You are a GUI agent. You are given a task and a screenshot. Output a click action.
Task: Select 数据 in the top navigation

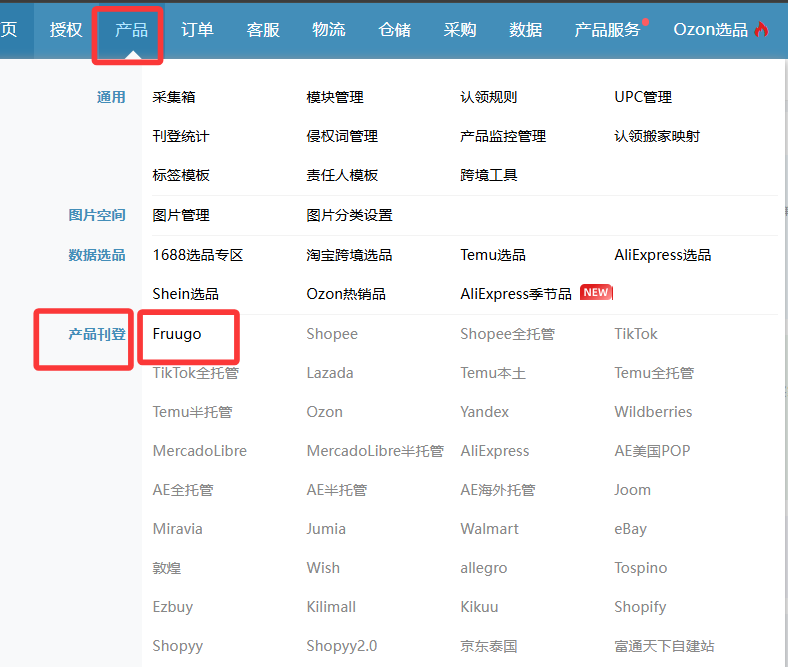click(x=525, y=30)
